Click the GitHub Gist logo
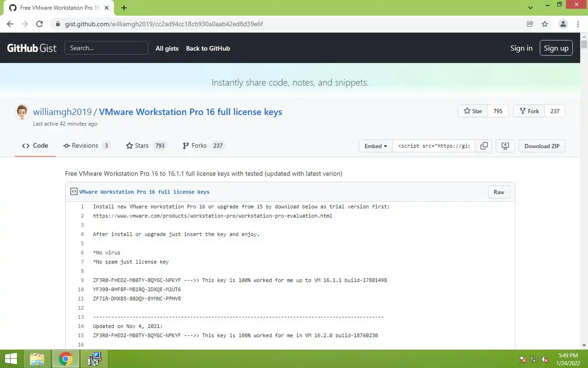 point(32,48)
